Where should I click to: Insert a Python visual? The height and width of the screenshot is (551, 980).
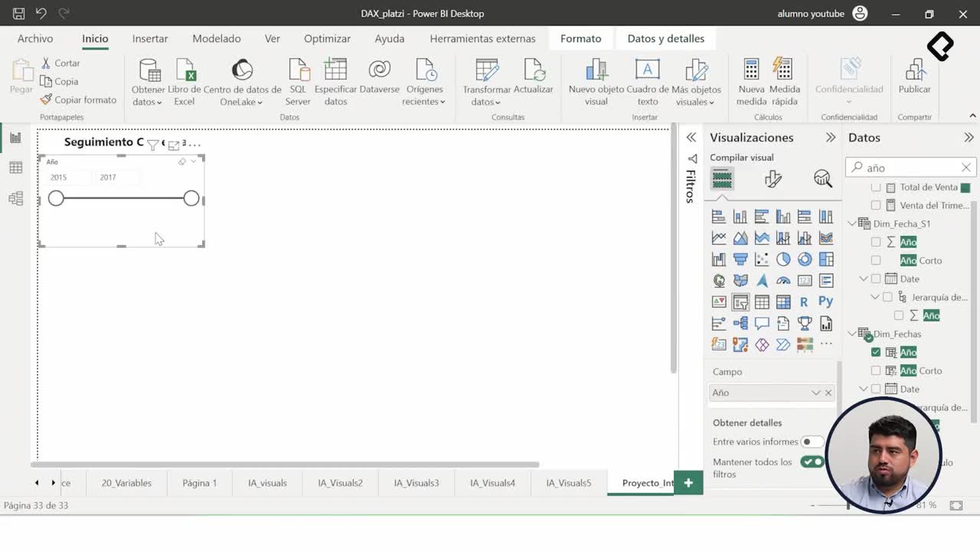click(x=825, y=302)
